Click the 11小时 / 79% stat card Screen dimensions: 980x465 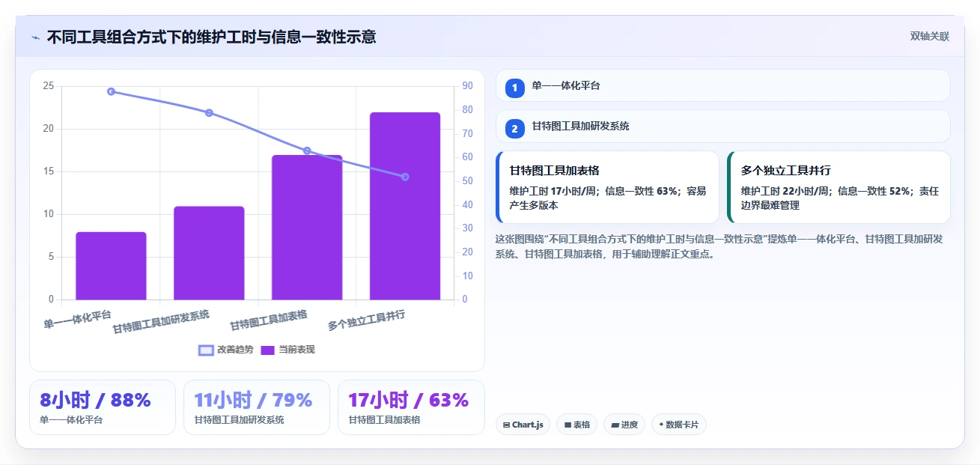point(257,407)
